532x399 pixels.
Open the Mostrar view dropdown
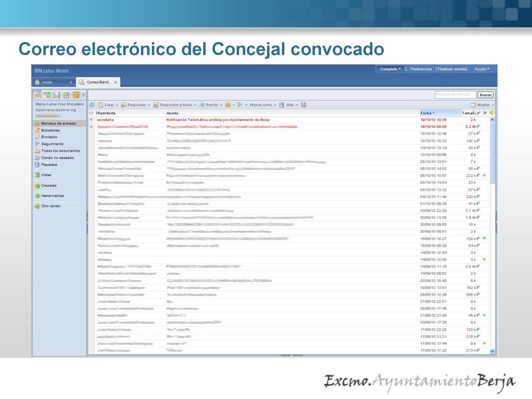[x=482, y=105]
